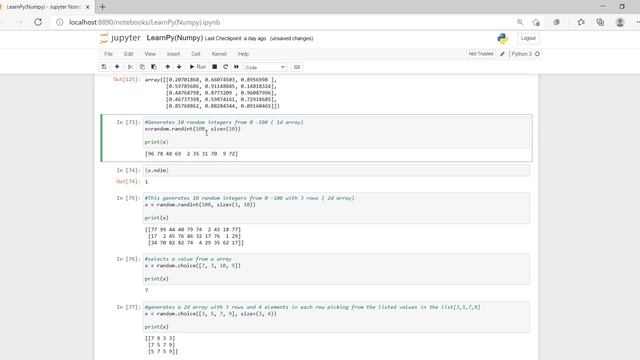
Task: Open the Help menu
Action: tap(243, 54)
